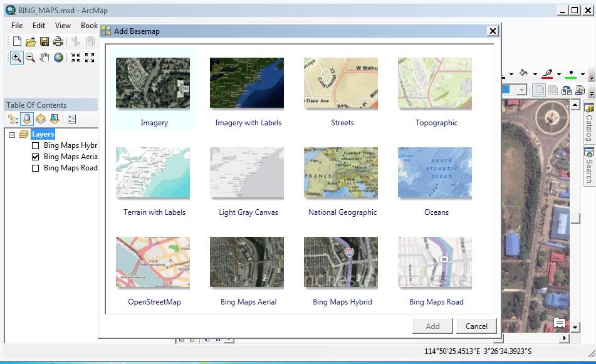The width and height of the screenshot is (596, 364).
Task: Open the File menu
Action: point(17,26)
